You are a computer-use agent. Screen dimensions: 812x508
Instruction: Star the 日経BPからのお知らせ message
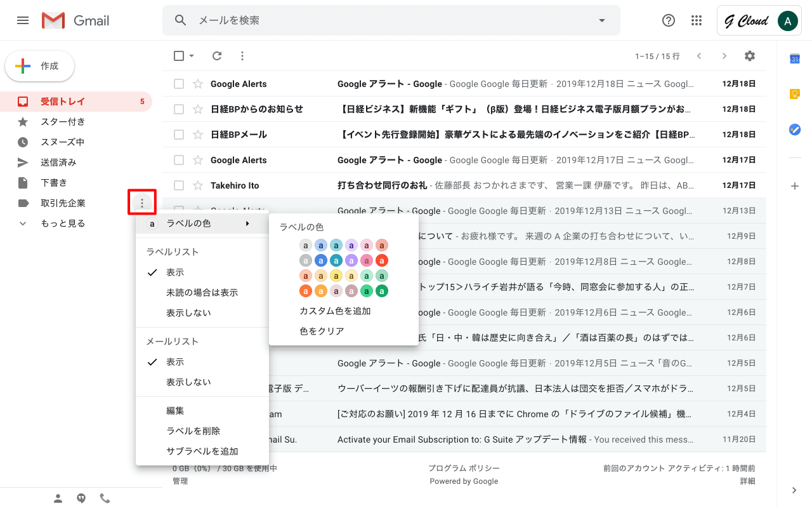click(x=198, y=109)
